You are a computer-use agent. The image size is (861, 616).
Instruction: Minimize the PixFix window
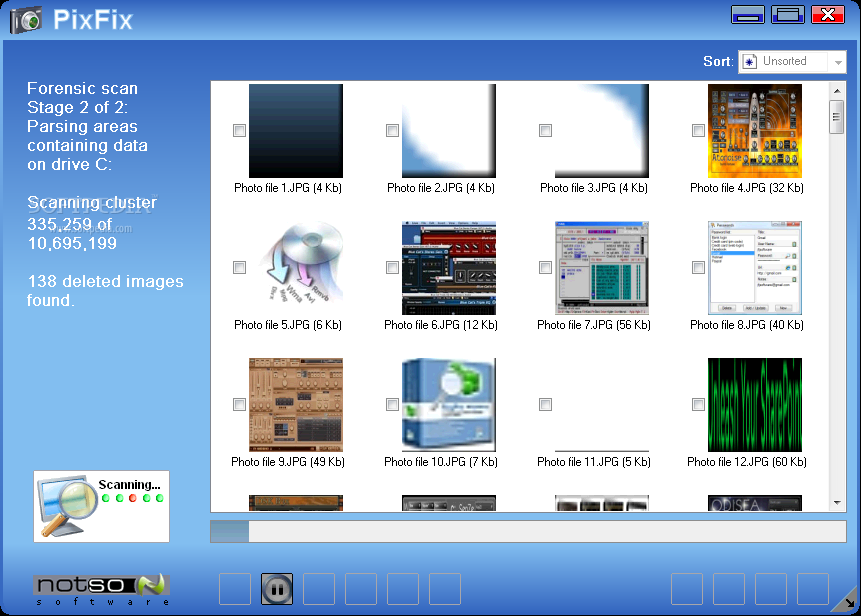pos(747,14)
